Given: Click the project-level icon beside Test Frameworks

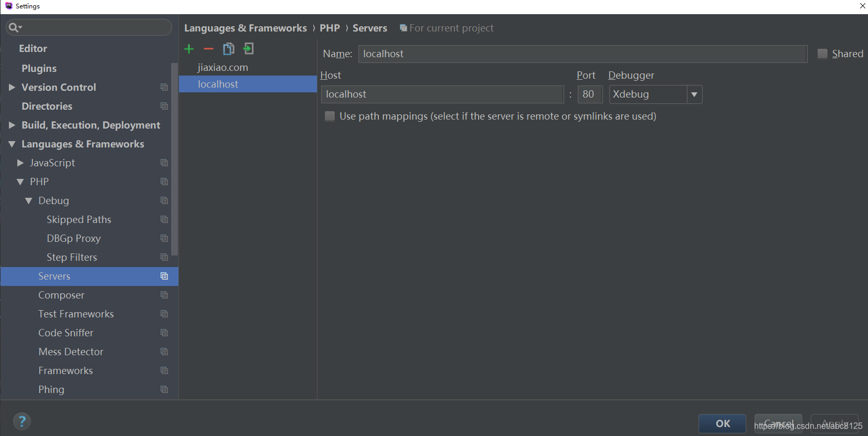Looking at the screenshot, I should click(164, 314).
